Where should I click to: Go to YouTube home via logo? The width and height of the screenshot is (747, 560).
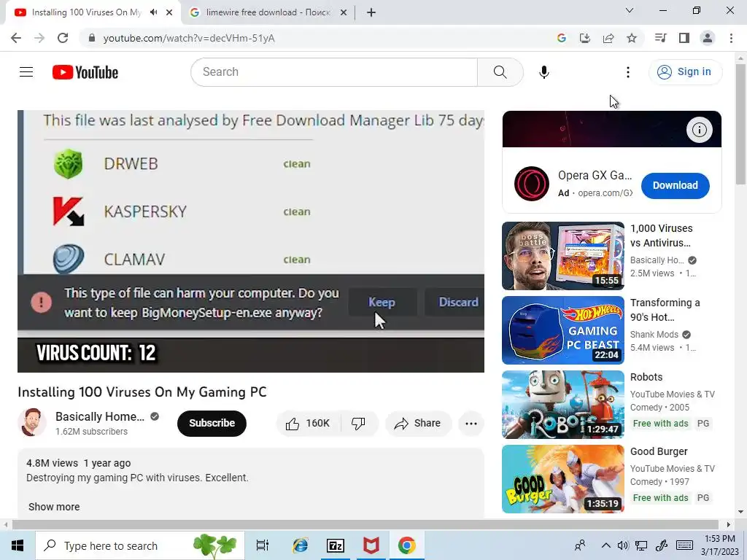pyautogui.click(x=85, y=72)
